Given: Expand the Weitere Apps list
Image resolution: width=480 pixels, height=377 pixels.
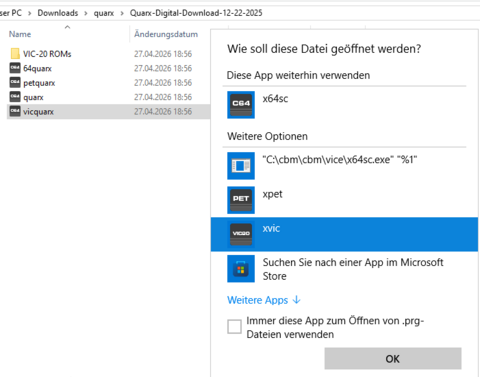Looking at the screenshot, I should [x=264, y=300].
